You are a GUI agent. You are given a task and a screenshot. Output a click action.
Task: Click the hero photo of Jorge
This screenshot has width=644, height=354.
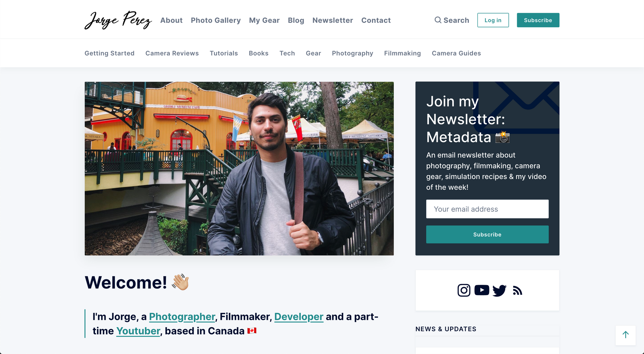239,169
